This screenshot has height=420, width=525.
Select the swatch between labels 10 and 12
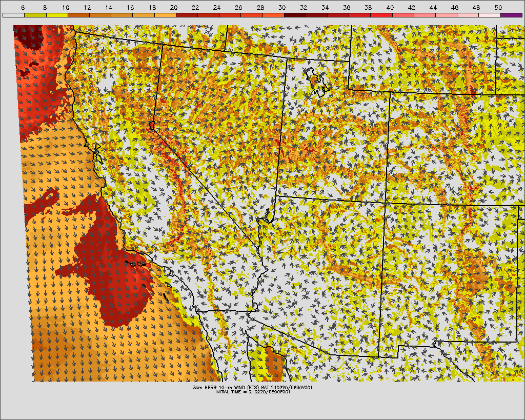78,15
